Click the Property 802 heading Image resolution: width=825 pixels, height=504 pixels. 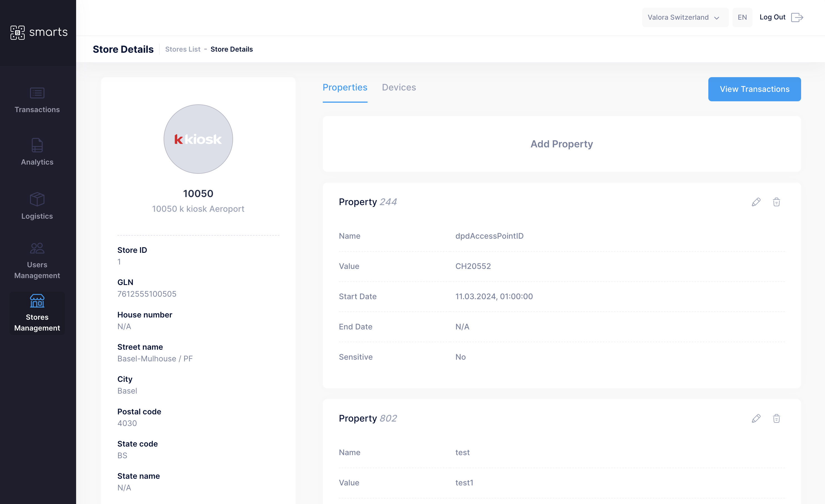point(367,419)
